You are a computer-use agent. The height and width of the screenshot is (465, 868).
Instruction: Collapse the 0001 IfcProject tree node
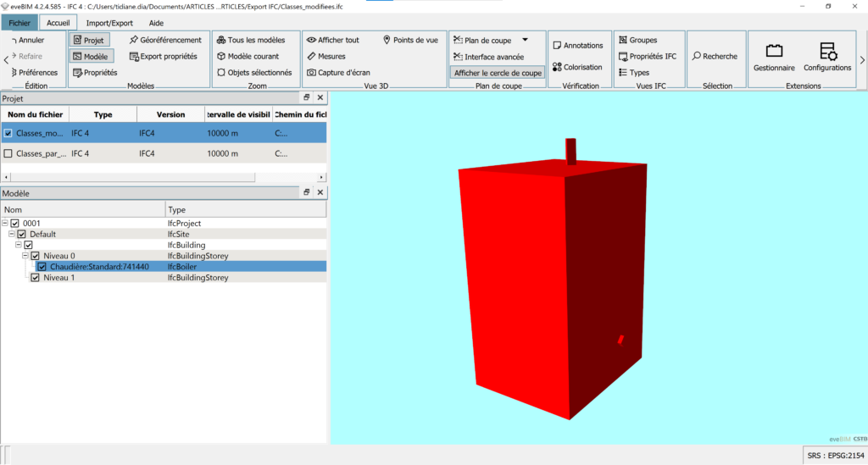pos(5,224)
